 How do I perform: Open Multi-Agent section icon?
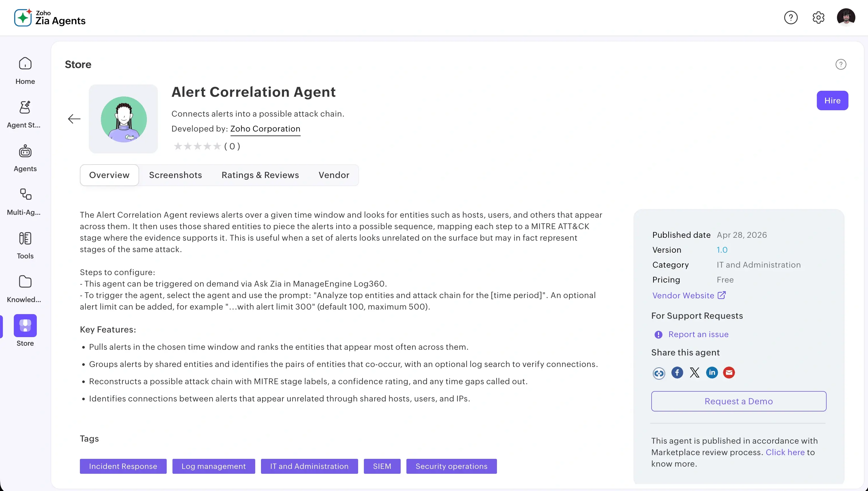pyautogui.click(x=25, y=194)
